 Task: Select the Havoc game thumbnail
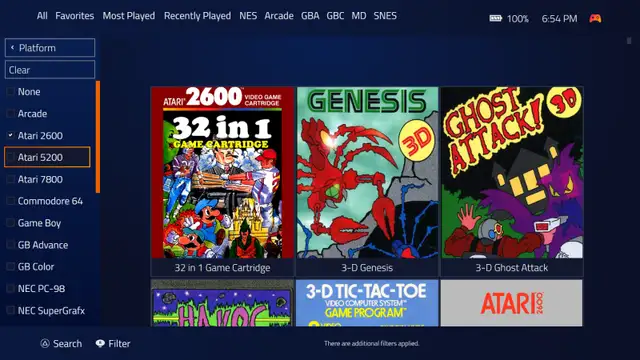click(222, 303)
